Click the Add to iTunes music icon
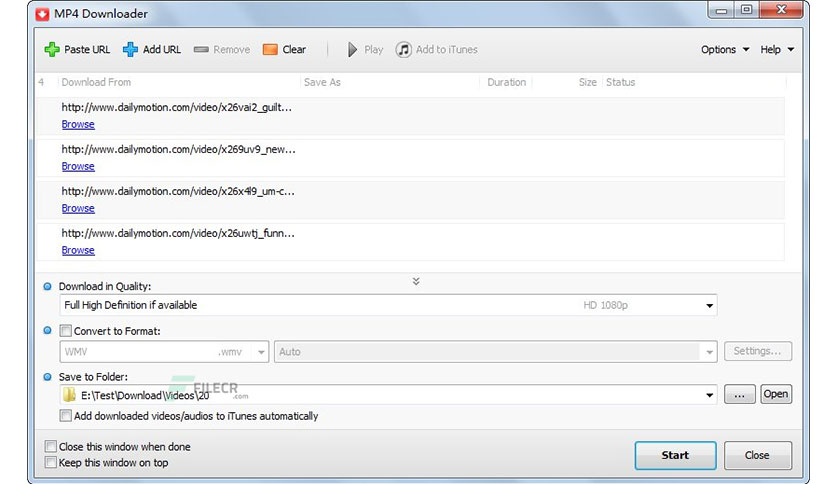Image resolution: width=836 pixels, height=484 pixels. pos(403,50)
